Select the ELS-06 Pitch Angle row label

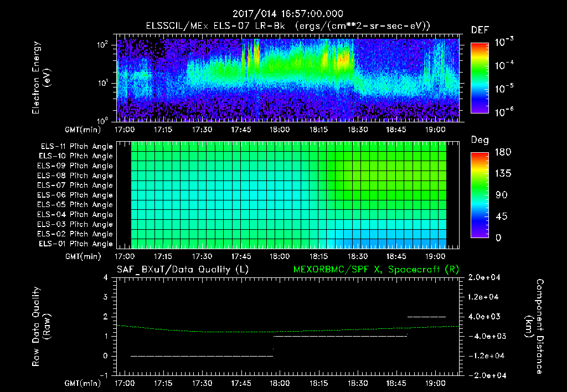[75, 195]
